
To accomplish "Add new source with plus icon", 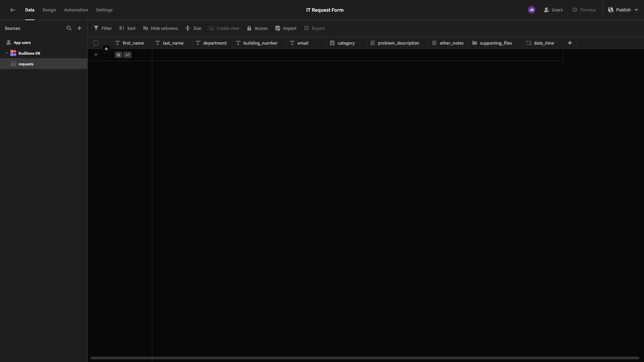I will tap(79, 28).
